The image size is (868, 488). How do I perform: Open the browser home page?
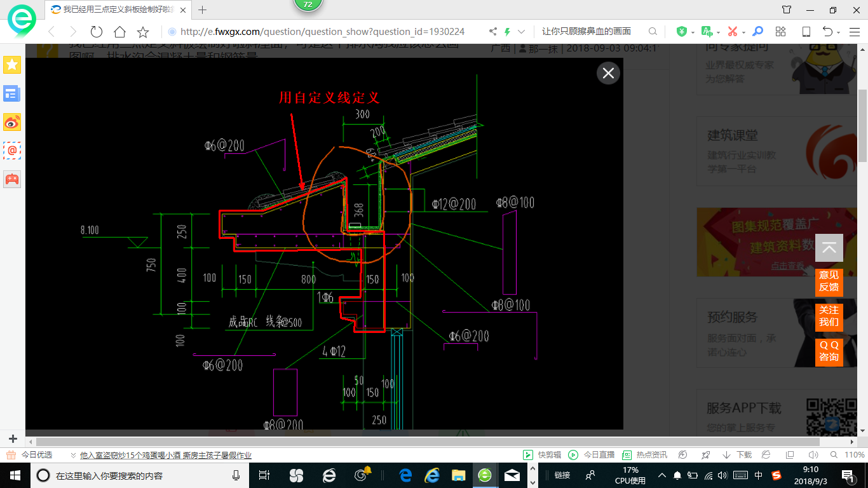coord(119,32)
